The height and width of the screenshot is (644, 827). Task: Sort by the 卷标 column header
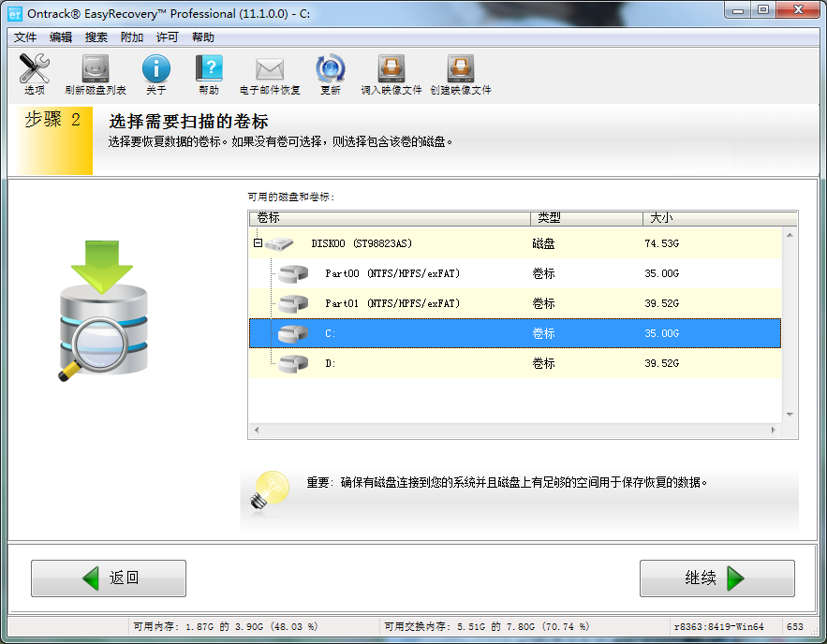pyautogui.click(x=390, y=218)
